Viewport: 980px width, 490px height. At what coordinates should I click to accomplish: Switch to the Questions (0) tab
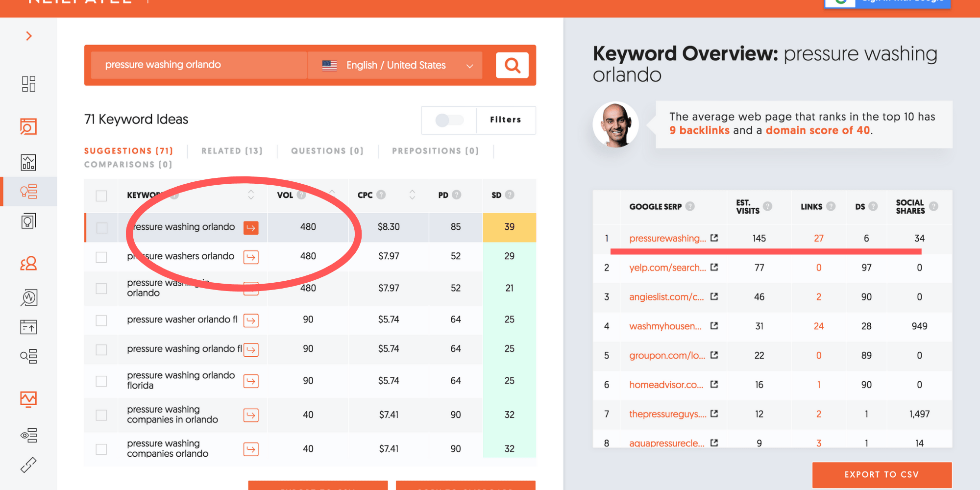[327, 151]
